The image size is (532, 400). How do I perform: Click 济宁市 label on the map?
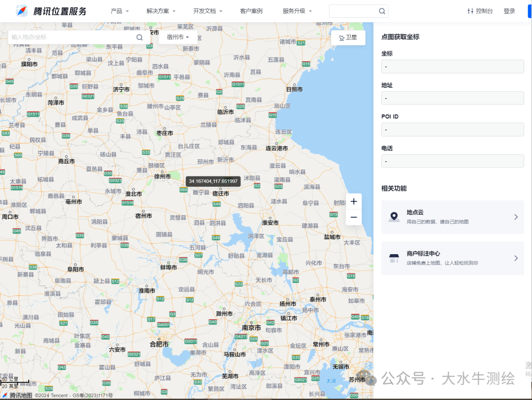(x=121, y=90)
